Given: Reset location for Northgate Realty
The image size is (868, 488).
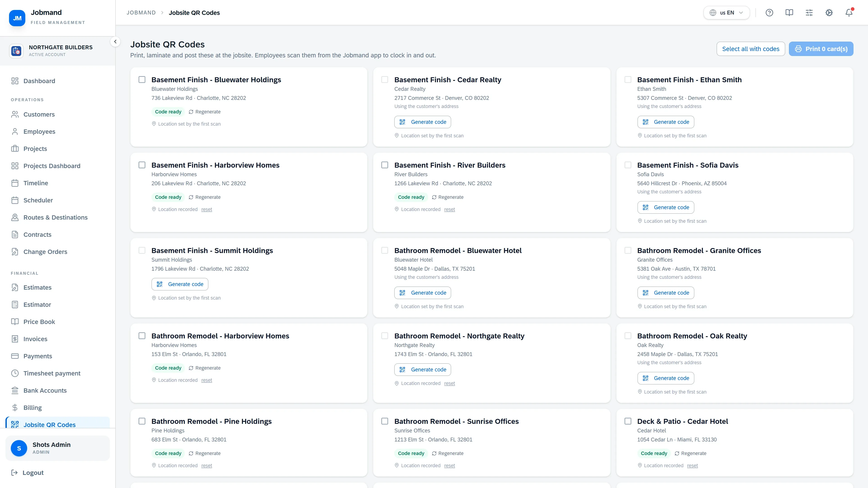Looking at the screenshot, I should pos(450,383).
